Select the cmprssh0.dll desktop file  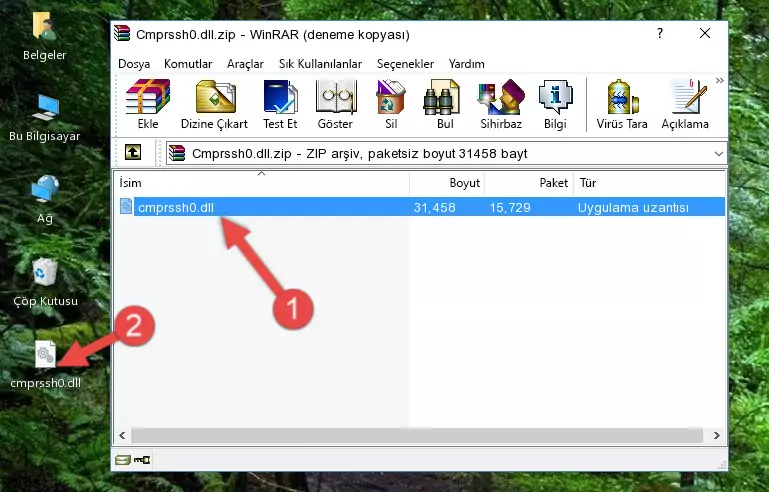(x=45, y=364)
